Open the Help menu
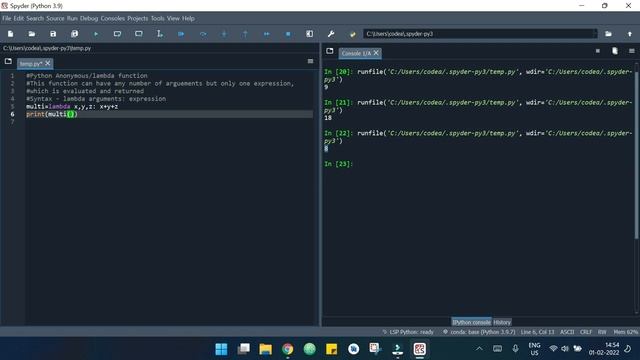This screenshot has width=640, height=360. 188,18
